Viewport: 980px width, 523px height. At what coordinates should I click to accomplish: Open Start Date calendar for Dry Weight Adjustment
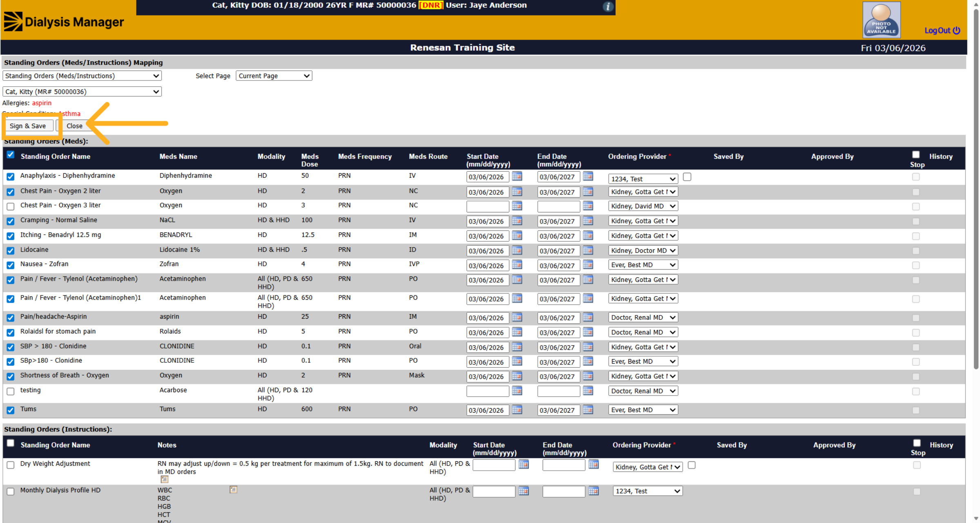(523, 465)
